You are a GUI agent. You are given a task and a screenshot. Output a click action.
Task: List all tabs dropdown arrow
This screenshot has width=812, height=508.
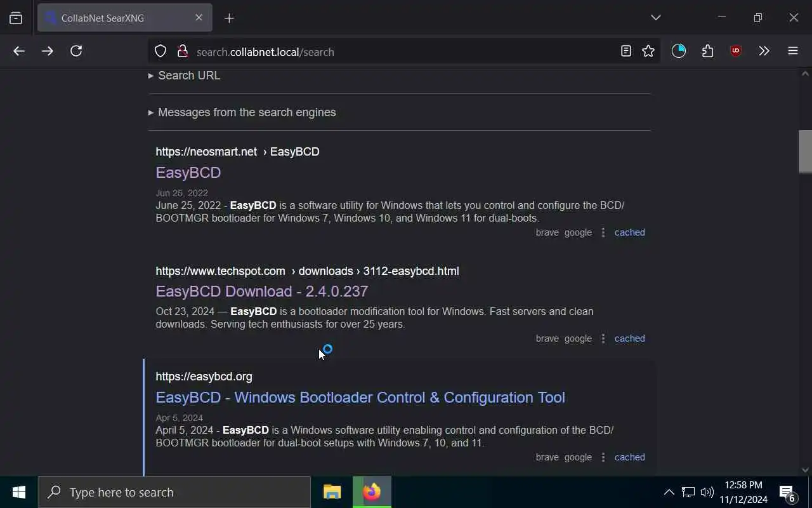(x=656, y=18)
